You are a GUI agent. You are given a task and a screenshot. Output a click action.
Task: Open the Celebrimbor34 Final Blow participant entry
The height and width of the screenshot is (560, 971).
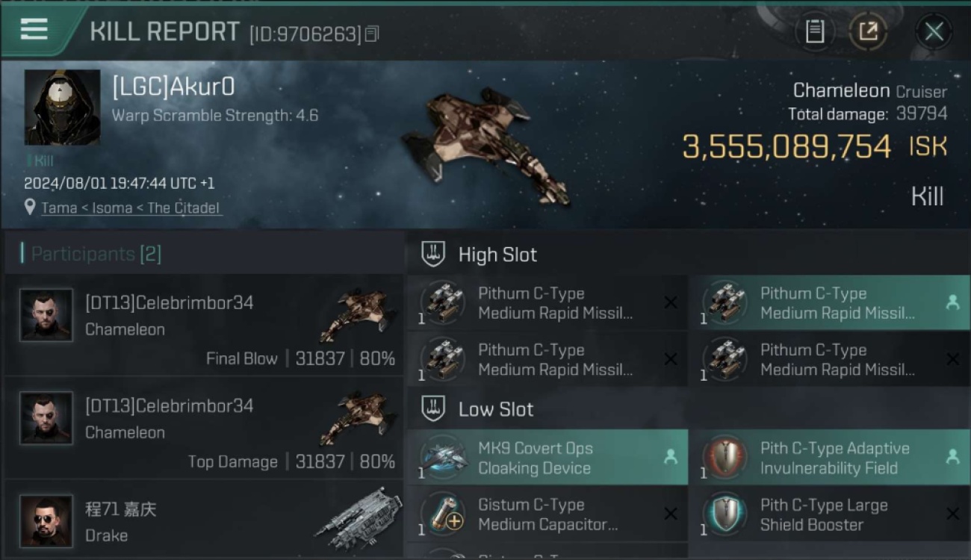point(203,325)
